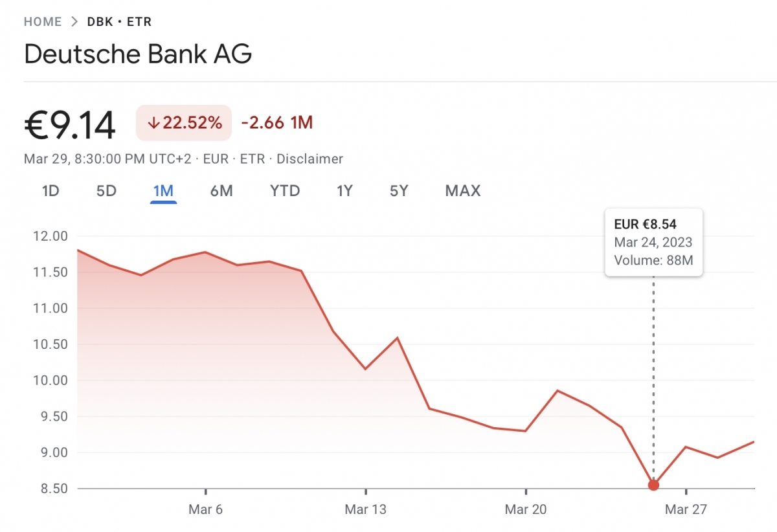Click the HOME breadcrumb link
This screenshot has width=777, height=532.
point(43,22)
